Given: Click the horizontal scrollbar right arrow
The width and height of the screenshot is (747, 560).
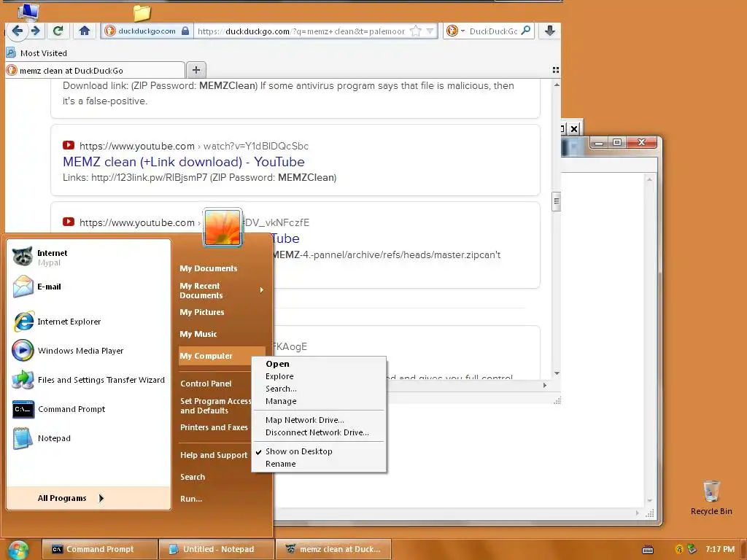Looking at the screenshot, I should [x=545, y=385].
